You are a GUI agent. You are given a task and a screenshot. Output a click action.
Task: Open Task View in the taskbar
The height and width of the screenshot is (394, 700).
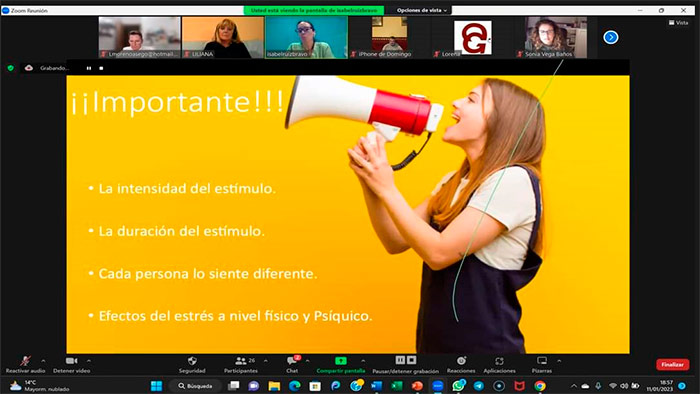pyautogui.click(x=233, y=386)
